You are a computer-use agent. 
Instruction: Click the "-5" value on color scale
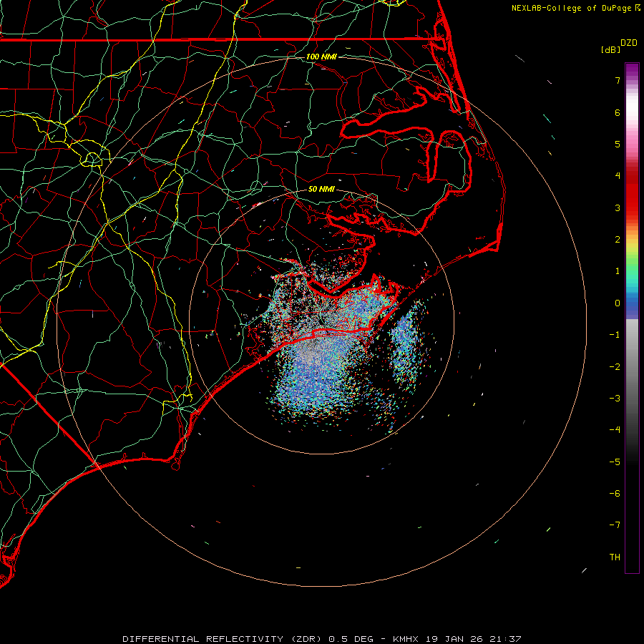pyautogui.click(x=615, y=462)
